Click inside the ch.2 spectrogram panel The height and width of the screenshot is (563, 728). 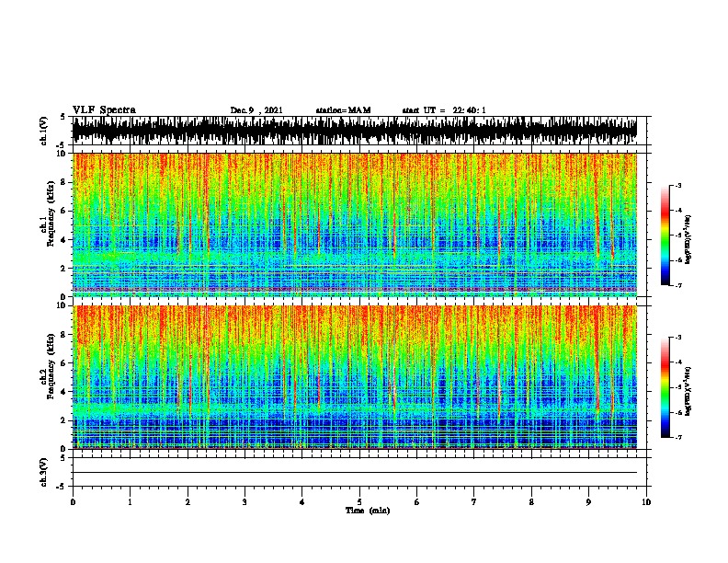click(x=354, y=377)
